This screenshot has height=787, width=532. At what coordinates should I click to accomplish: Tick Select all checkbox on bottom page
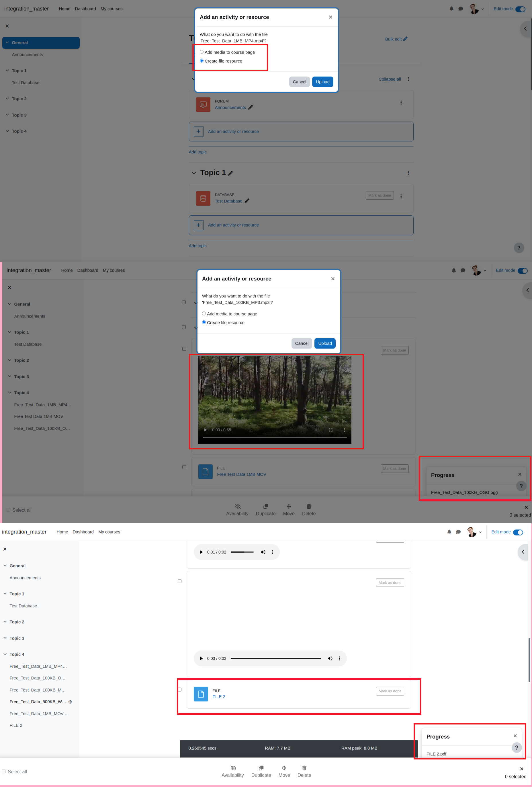4,771
